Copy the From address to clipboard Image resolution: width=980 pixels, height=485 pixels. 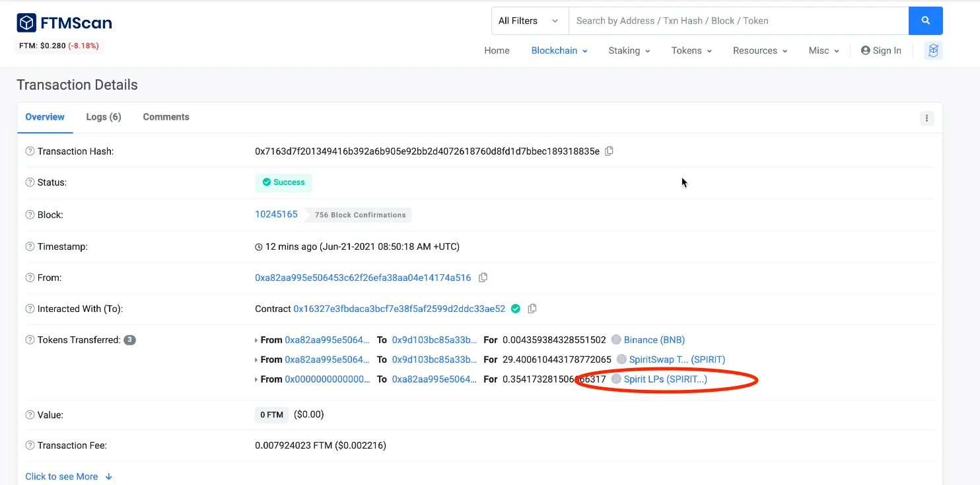[483, 278]
